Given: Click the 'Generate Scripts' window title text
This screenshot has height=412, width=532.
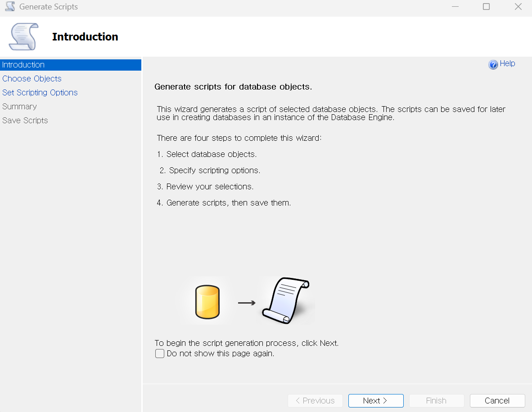Looking at the screenshot, I should click(49, 7).
